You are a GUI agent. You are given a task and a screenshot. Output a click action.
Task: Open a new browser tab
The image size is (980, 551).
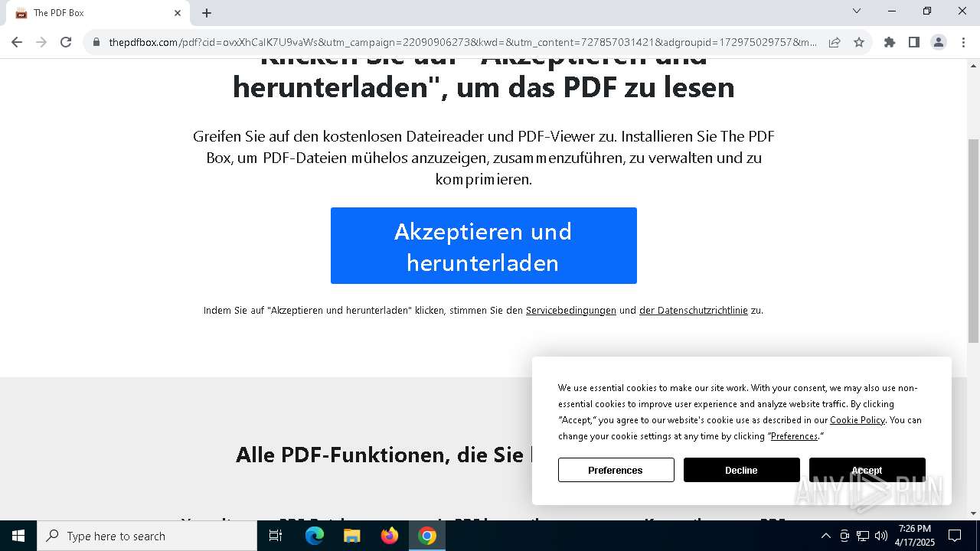pos(207,13)
